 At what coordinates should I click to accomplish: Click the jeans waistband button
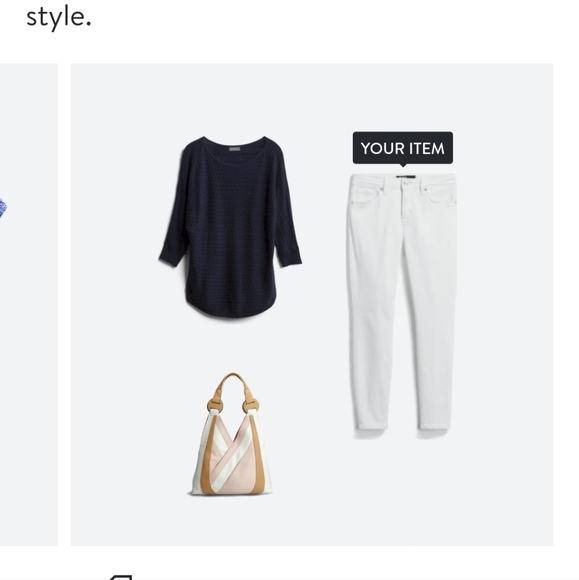(406, 182)
